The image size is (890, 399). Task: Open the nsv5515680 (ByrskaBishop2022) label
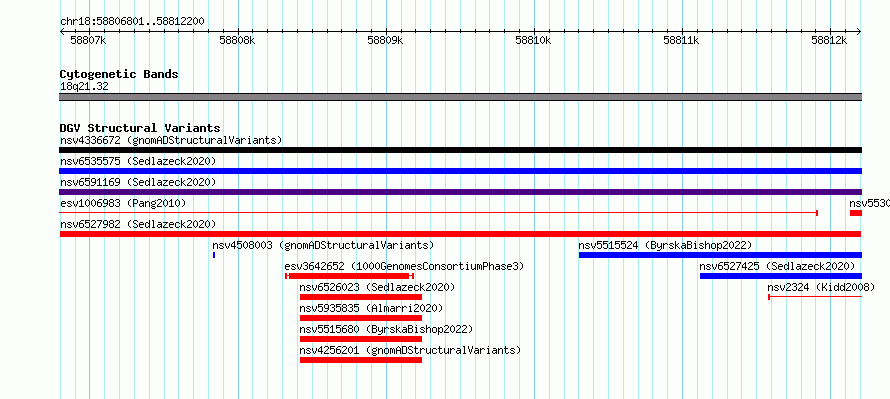pyautogui.click(x=387, y=329)
